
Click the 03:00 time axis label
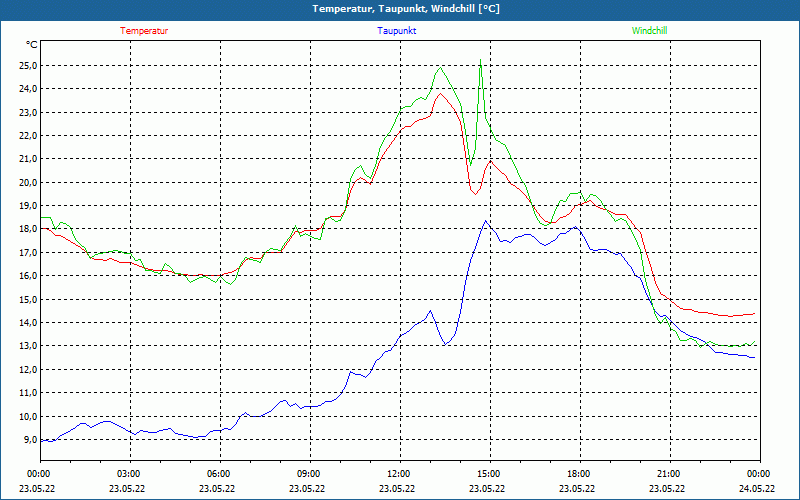click(x=130, y=474)
